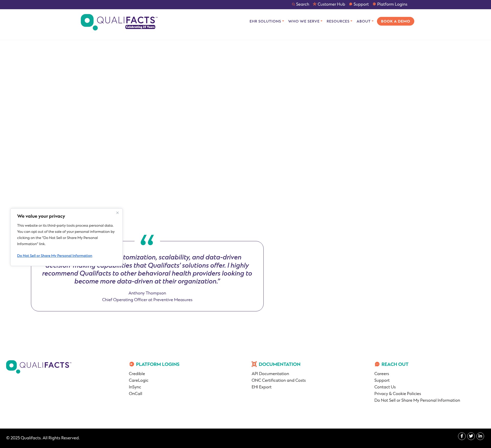This screenshot has width=491, height=448.
Task: Click the Qualifacts header logo
Action: [x=119, y=22]
